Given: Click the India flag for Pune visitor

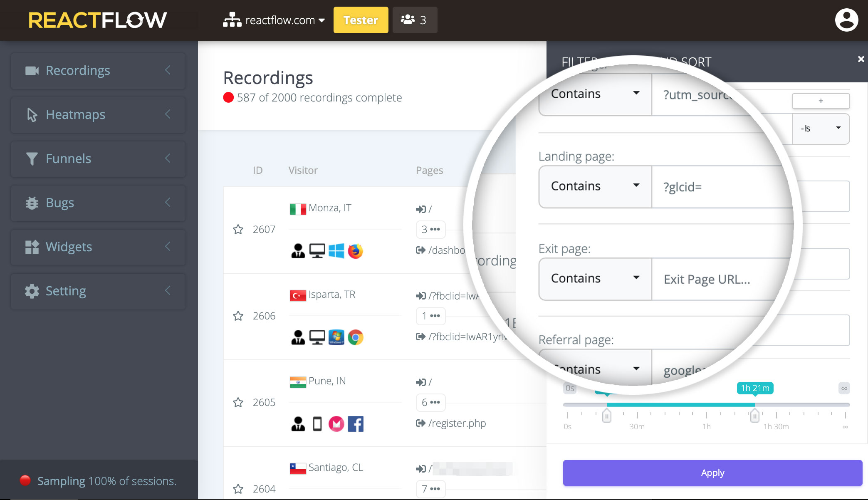Looking at the screenshot, I should click(x=298, y=382).
